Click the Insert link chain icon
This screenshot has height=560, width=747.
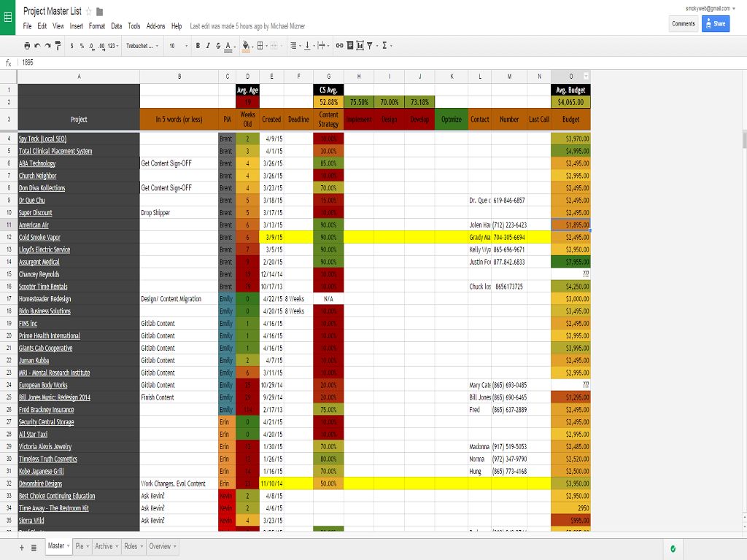339,46
